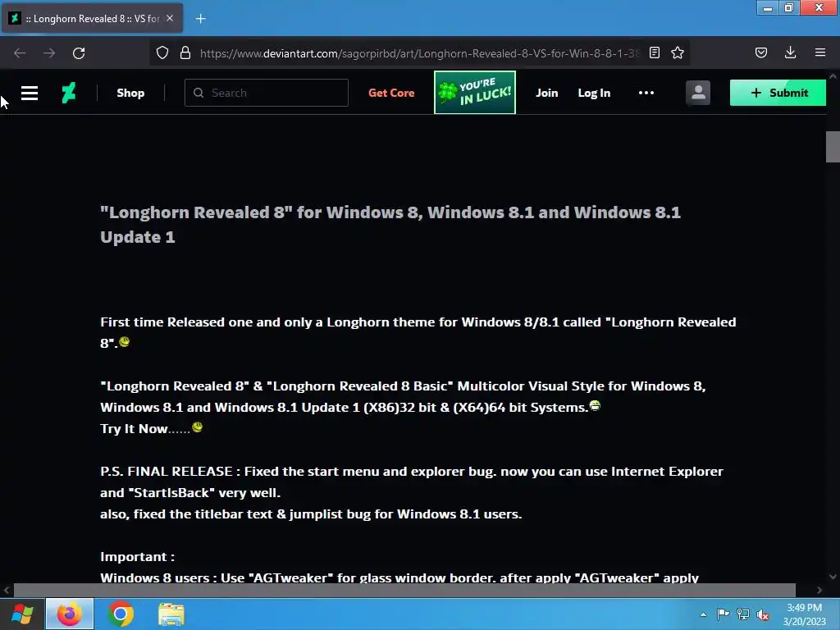Reload the current page
The height and width of the screenshot is (630, 840).
pyautogui.click(x=79, y=53)
